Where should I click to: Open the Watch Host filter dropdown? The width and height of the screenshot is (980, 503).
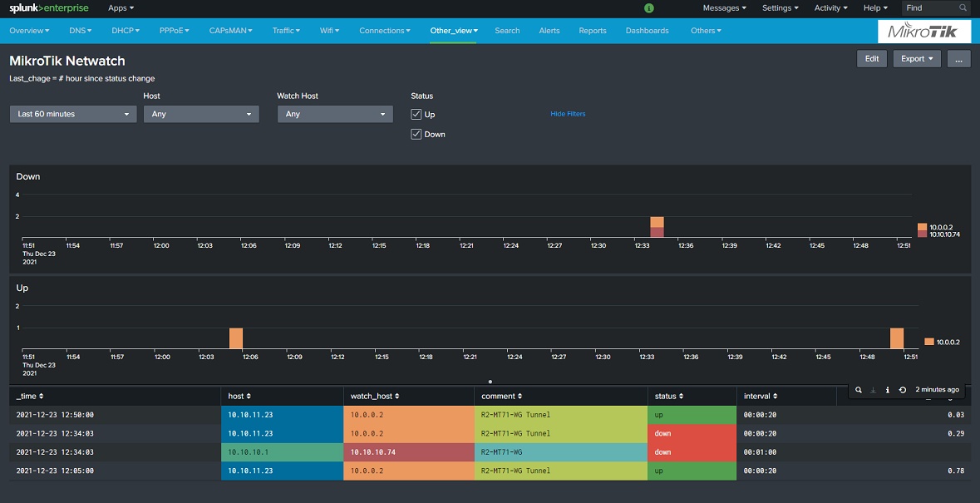[x=335, y=115]
